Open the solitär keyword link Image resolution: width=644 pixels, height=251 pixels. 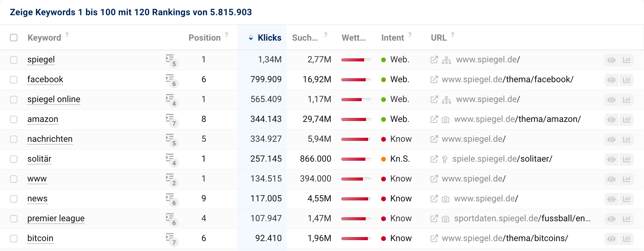point(39,159)
